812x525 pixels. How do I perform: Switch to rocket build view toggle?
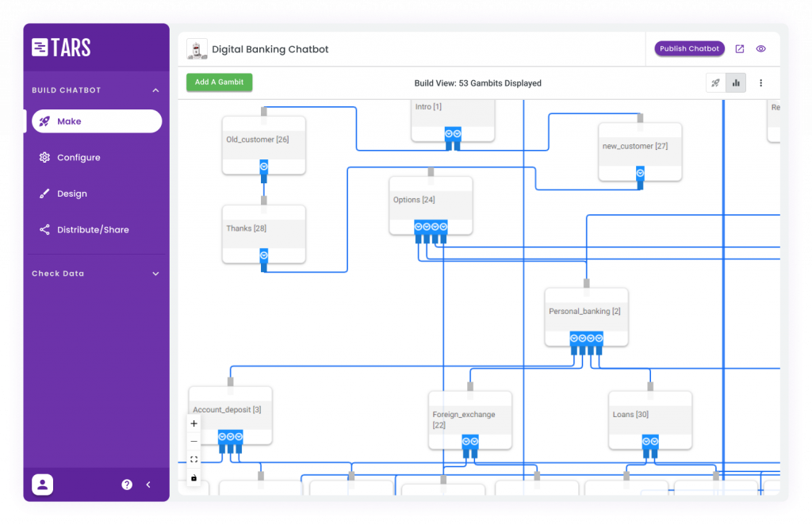click(715, 82)
